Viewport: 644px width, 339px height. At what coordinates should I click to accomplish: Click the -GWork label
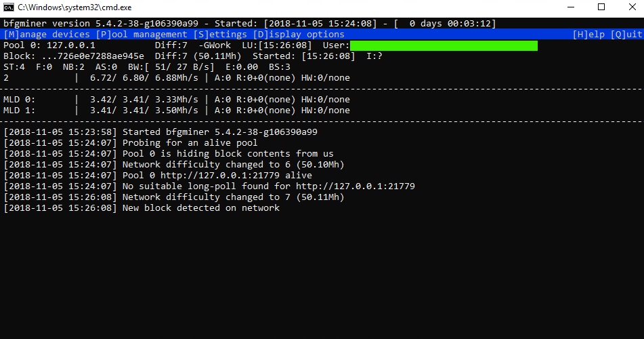[x=215, y=45]
